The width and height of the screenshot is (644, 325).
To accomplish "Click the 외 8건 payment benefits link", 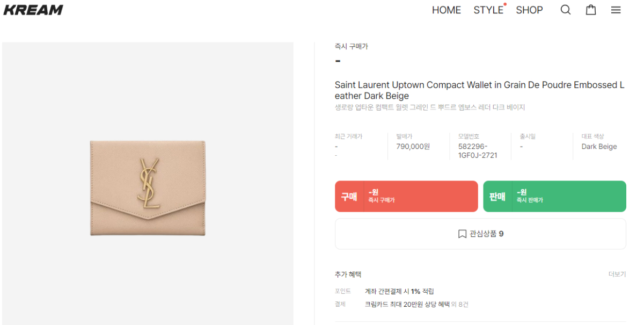I will point(459,305).
